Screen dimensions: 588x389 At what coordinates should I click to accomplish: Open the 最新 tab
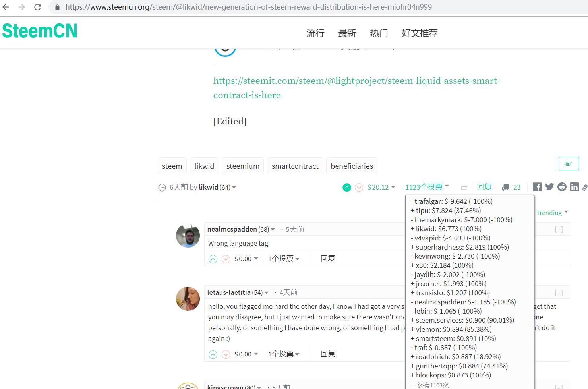click(347, 33)
